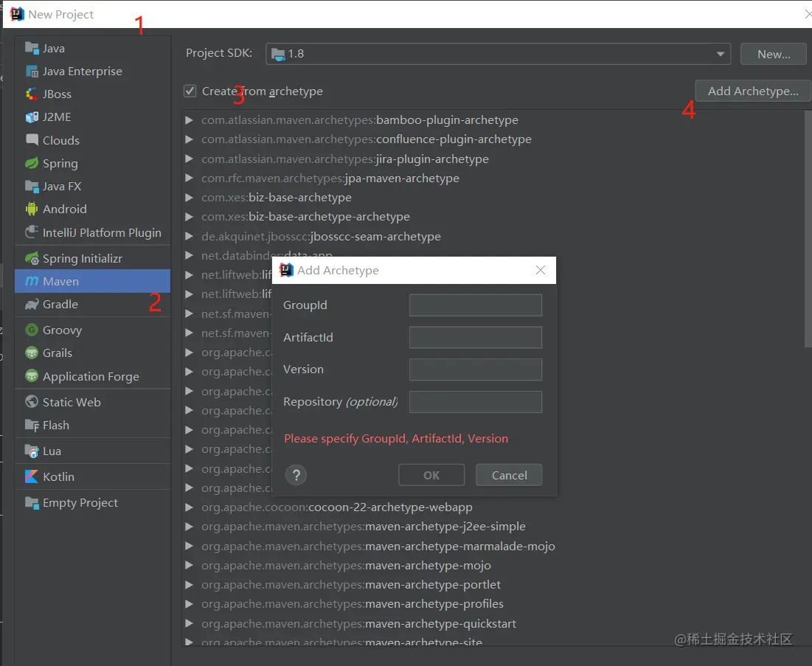This screenshot has width=812, height=666.
Task: Click the New... SDK button
Action: [773, 54]
